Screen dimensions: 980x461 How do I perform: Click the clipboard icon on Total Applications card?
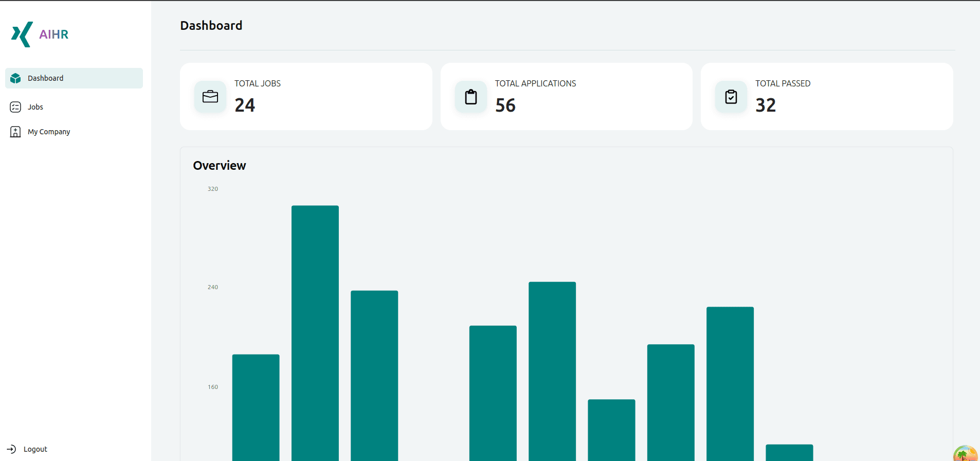[471, 97]
